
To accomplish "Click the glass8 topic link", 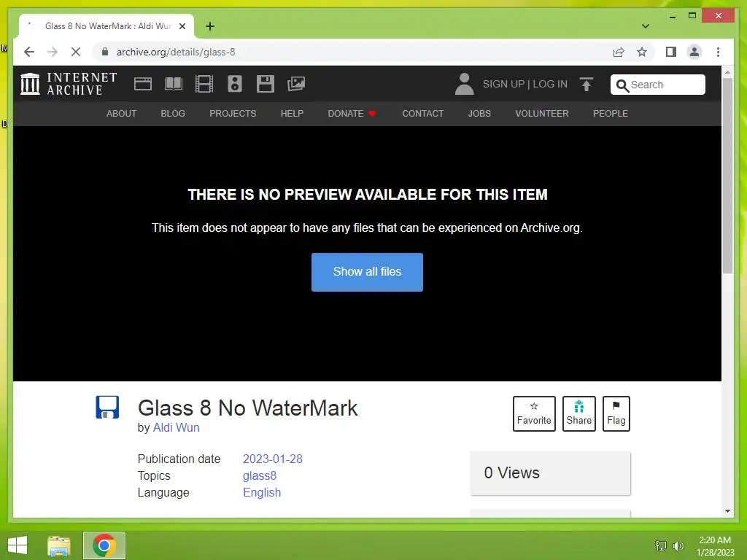I will [260, 475].
